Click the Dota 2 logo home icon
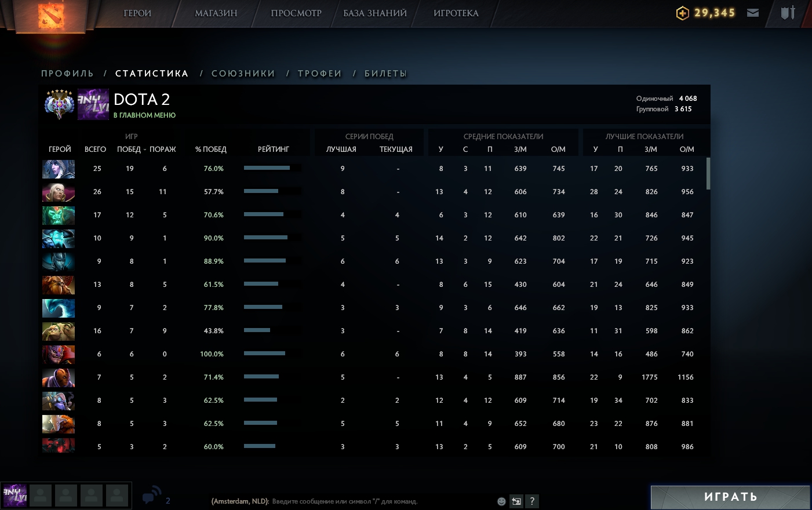This screenshot has width=812, height=510. tap(50, 15)
